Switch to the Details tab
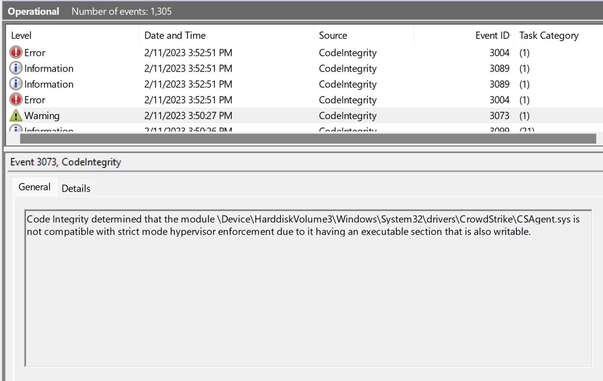The height and width of the screenshot is (381, 603). pyautogui.click(x=76, y=188)
